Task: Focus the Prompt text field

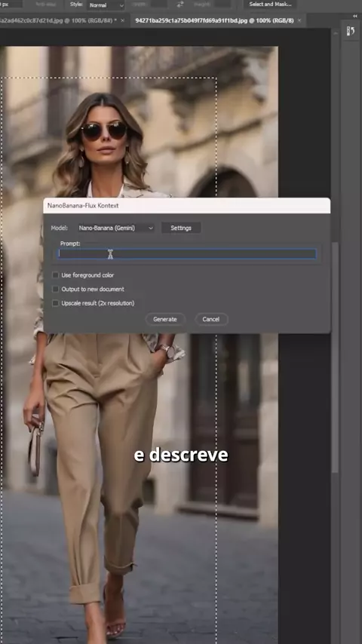Action: [x=187, y=254]
